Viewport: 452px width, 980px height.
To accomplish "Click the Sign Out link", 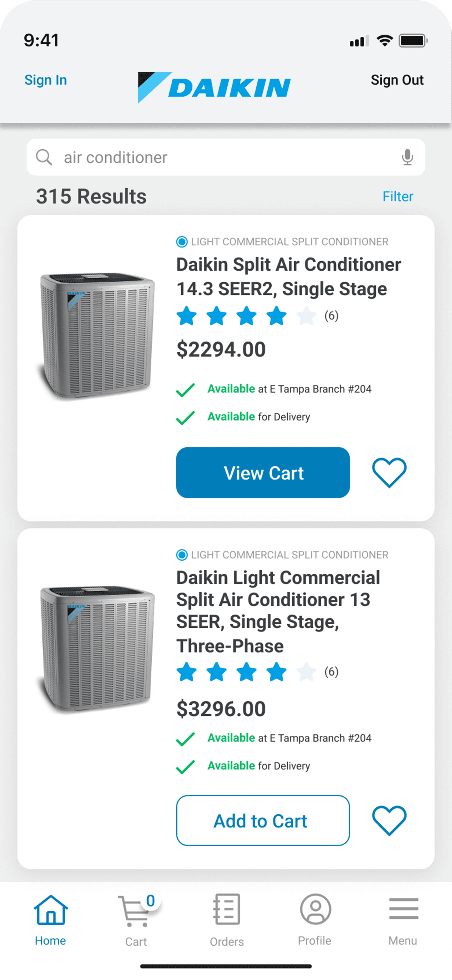I will coord(397,80).
